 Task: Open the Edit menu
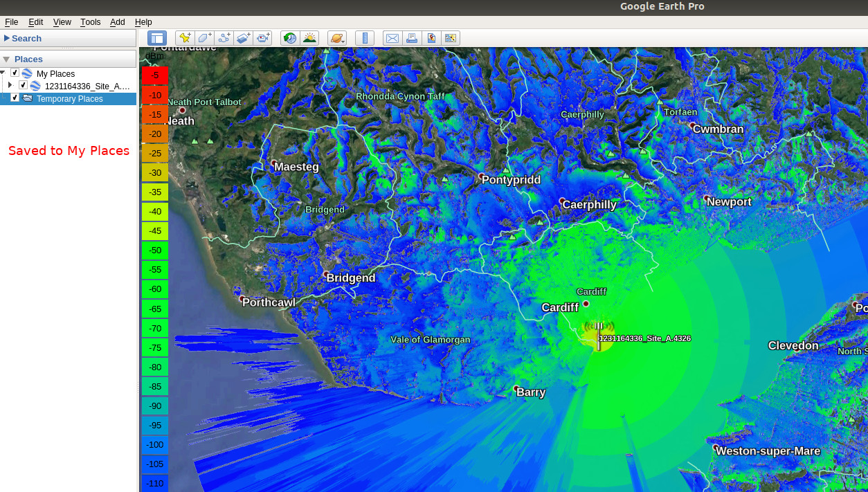(35, 22)
